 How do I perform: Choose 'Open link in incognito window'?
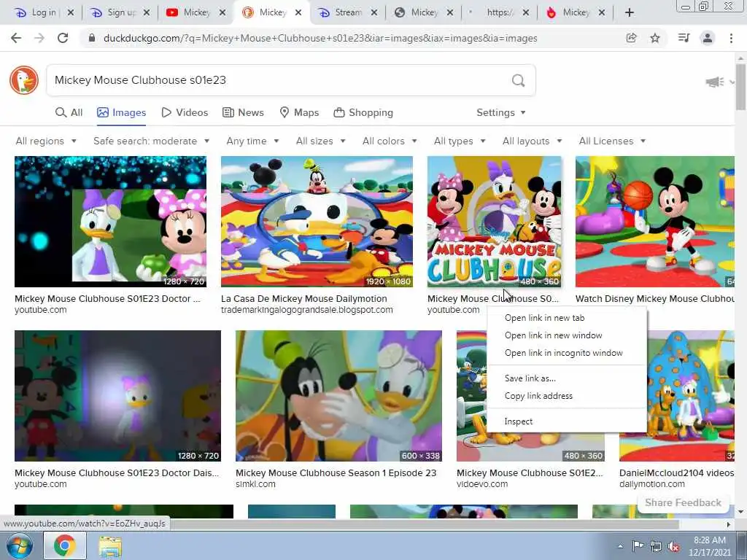567,353
